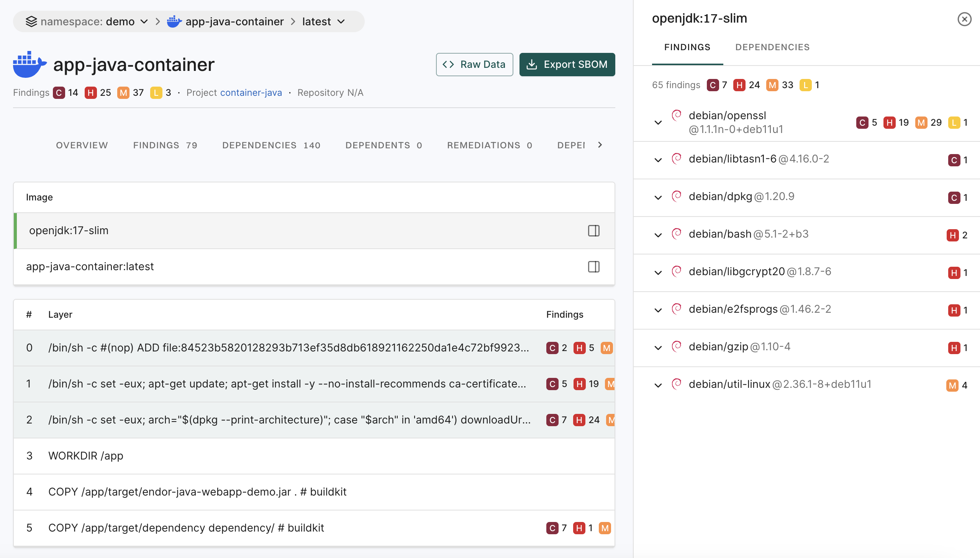Open the Findings 79 tab
Image resolution: width=980 pixels, height=558 pixels.
pos(165,145)
